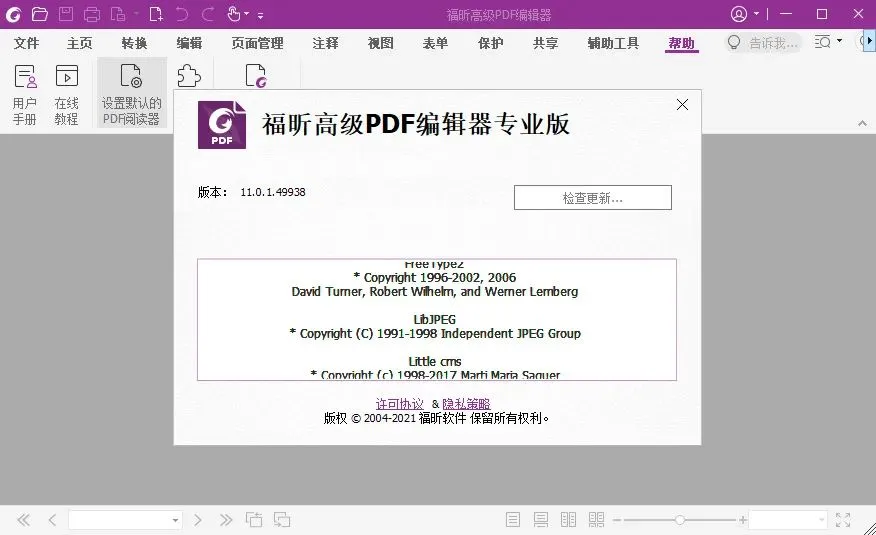This screenshot has height=535, width=876.
Task: Switch to continuous facing view mode
Action: tap(596, 520)
